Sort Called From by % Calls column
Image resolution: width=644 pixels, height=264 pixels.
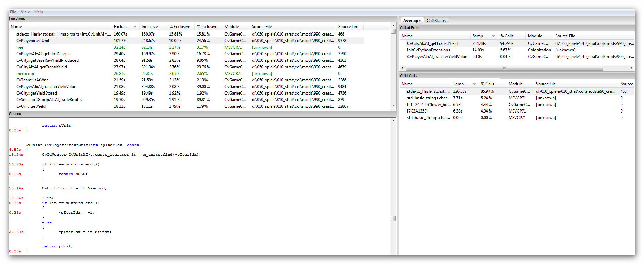512,36
